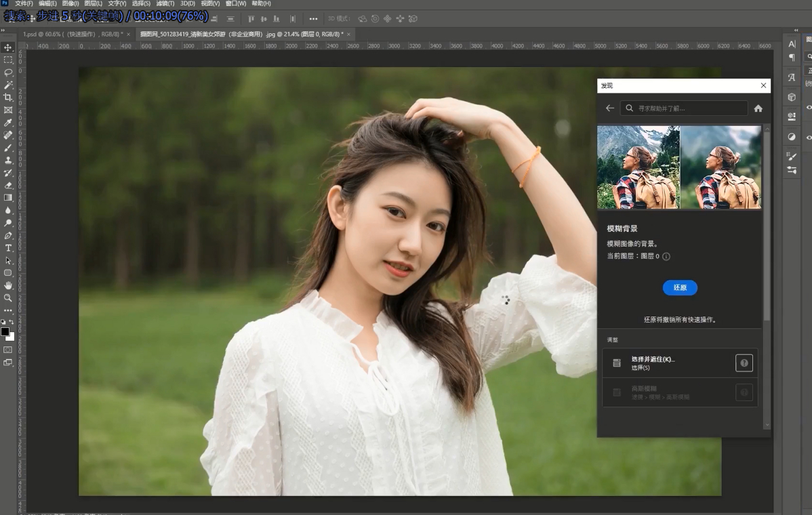Close the 发现 panel
Viewport: 812px width, 515px height.
[763, 85]
